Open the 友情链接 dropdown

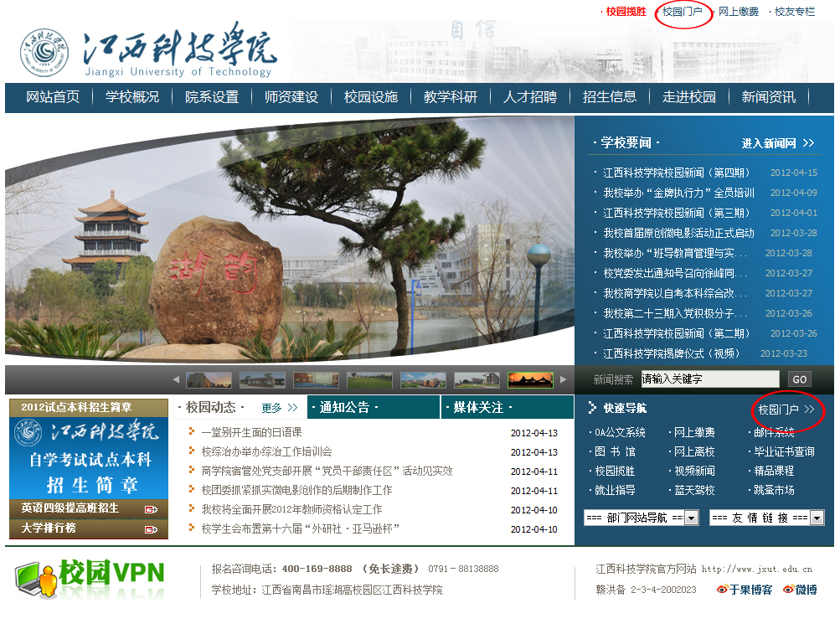pos(817,518)
